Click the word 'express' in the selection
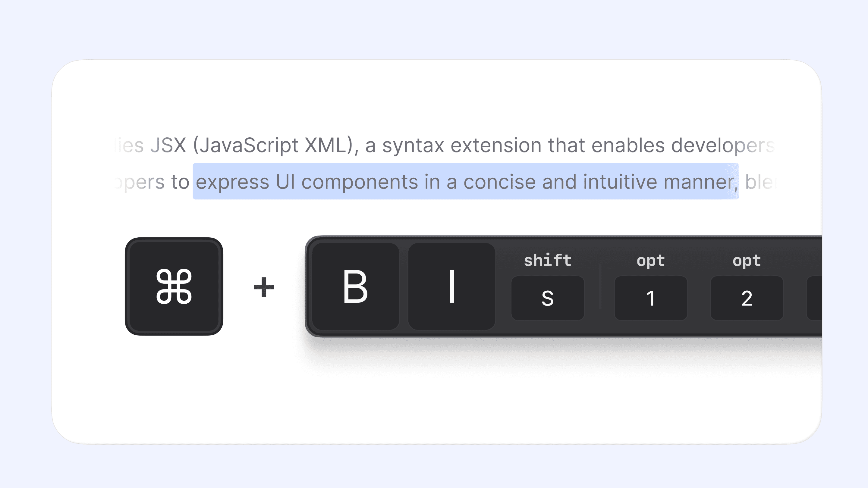The width and height of the screenshot is (868, 488). (232, 182)
